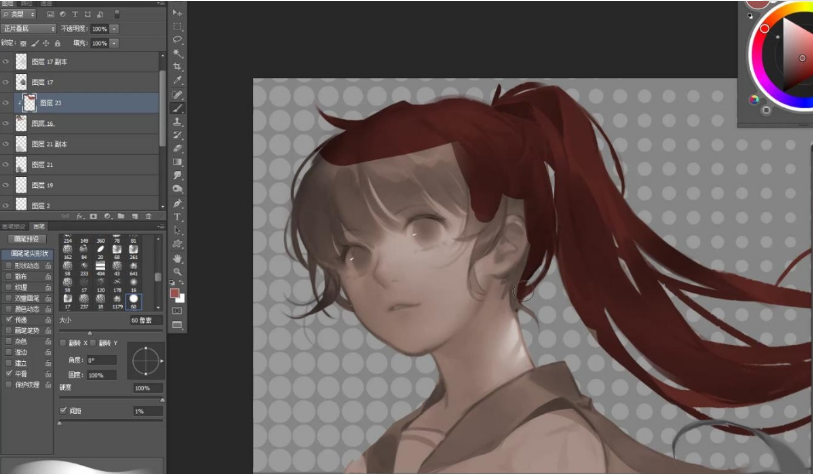813x474 pixels.
Task: Enable the 翻转 X checkbox
Action: point(63,343)
